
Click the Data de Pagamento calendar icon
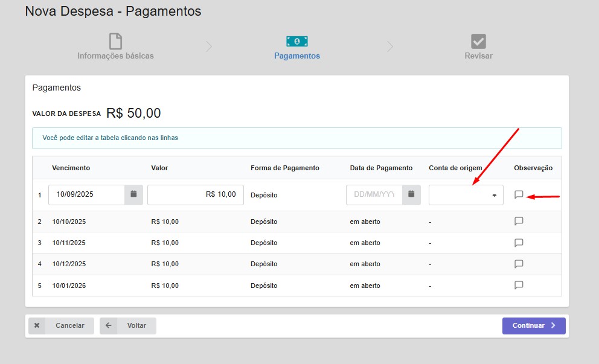pyautogui.click(x=411, y=194)
